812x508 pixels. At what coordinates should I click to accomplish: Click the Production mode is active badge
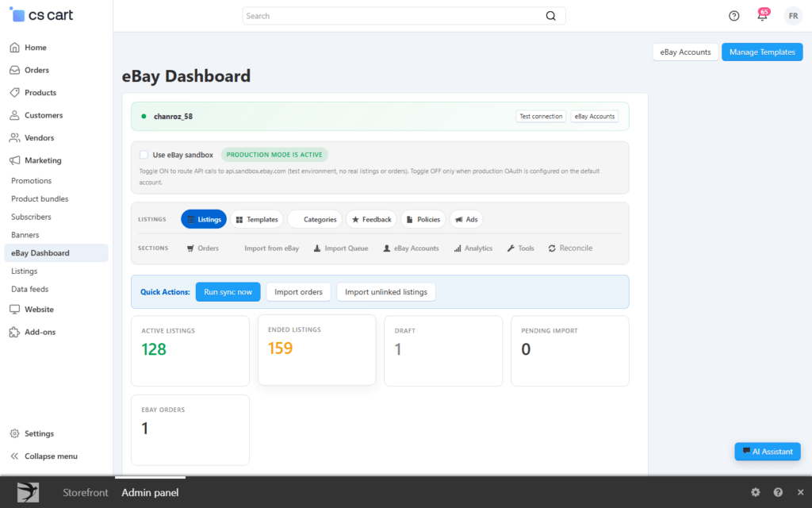274,155
